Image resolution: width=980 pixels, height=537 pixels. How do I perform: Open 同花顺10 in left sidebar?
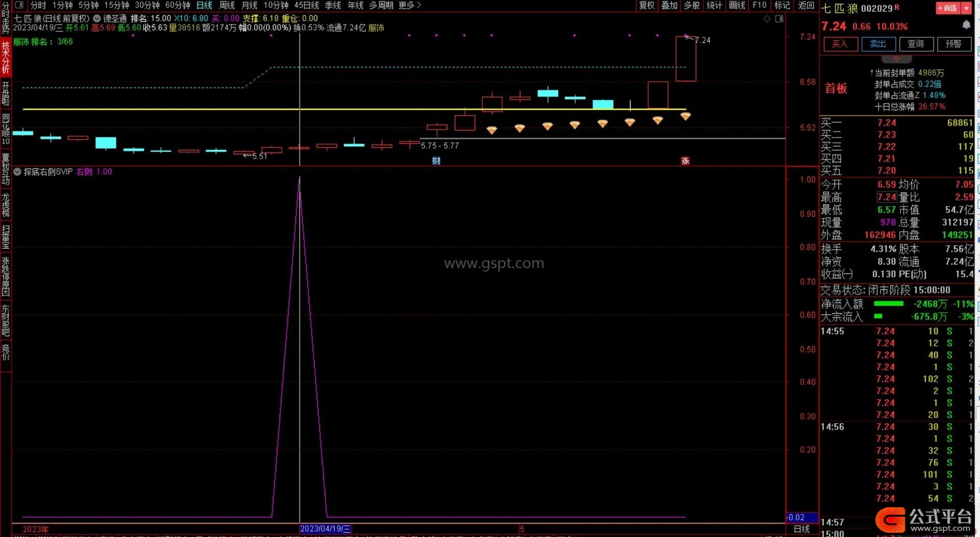6,130
